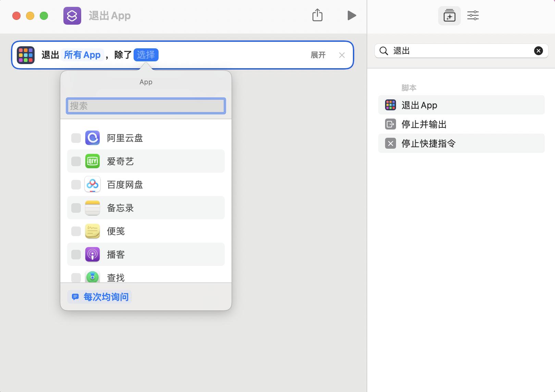Open the Share menu icon
This screenshot has height=392, width=555.
(x=317, y=15)
